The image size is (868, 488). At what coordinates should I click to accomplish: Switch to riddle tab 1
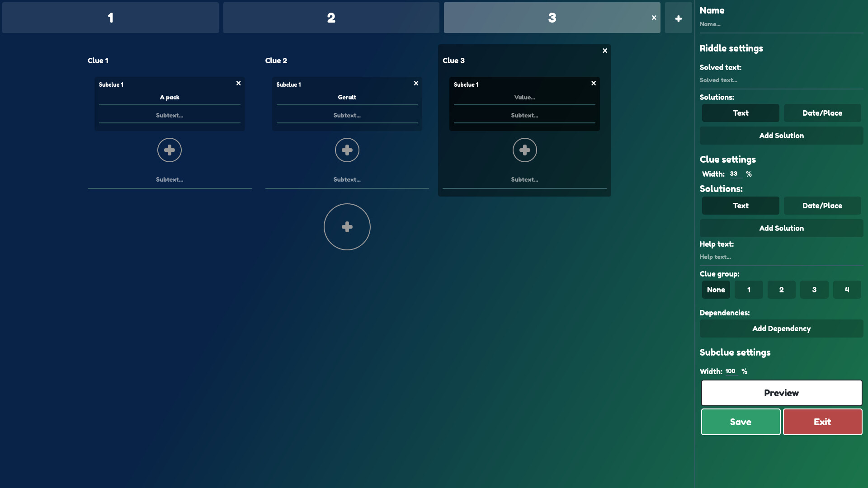pyautogui.click(x=110, y=18)
